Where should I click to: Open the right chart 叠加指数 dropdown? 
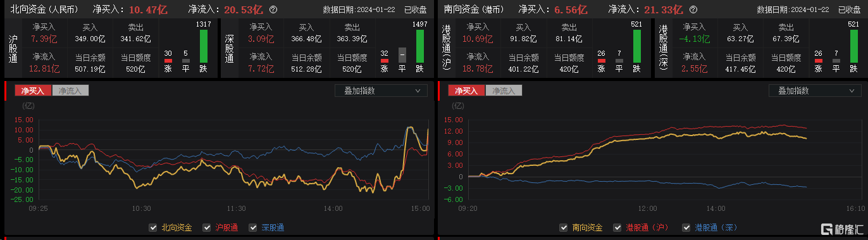815,91
